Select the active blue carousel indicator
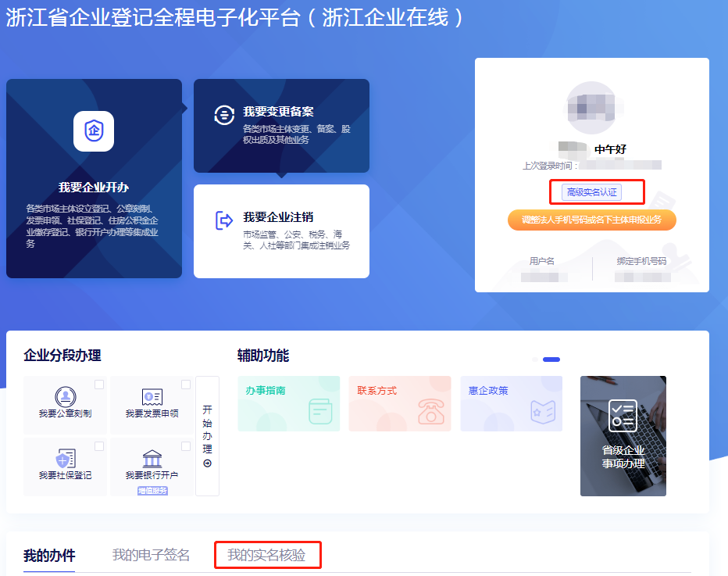This screenshot has width=728, height=576. [x=551, y=360]
